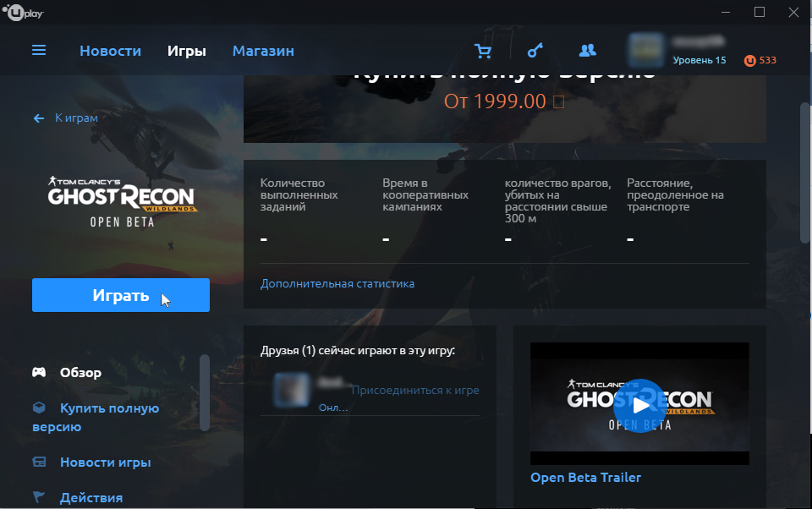Open the Действия section

click(91, 498)
